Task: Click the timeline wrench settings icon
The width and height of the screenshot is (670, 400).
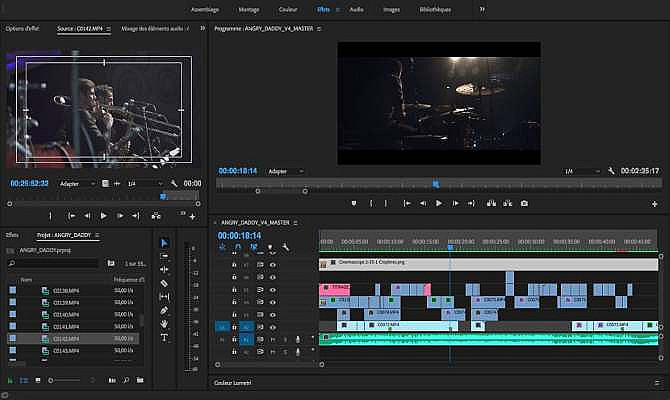Action: click(x=286, y=247)
